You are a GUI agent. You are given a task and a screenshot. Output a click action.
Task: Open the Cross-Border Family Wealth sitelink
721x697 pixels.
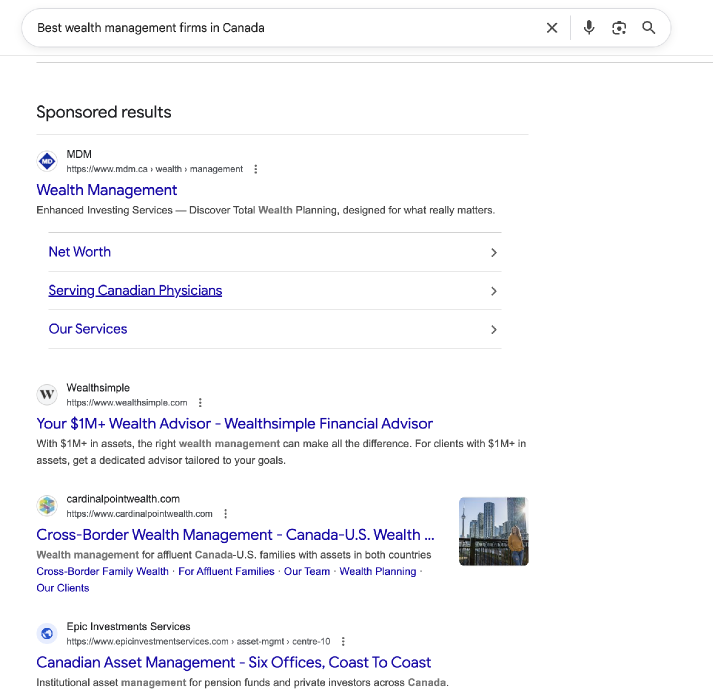(x=103, y=571)
